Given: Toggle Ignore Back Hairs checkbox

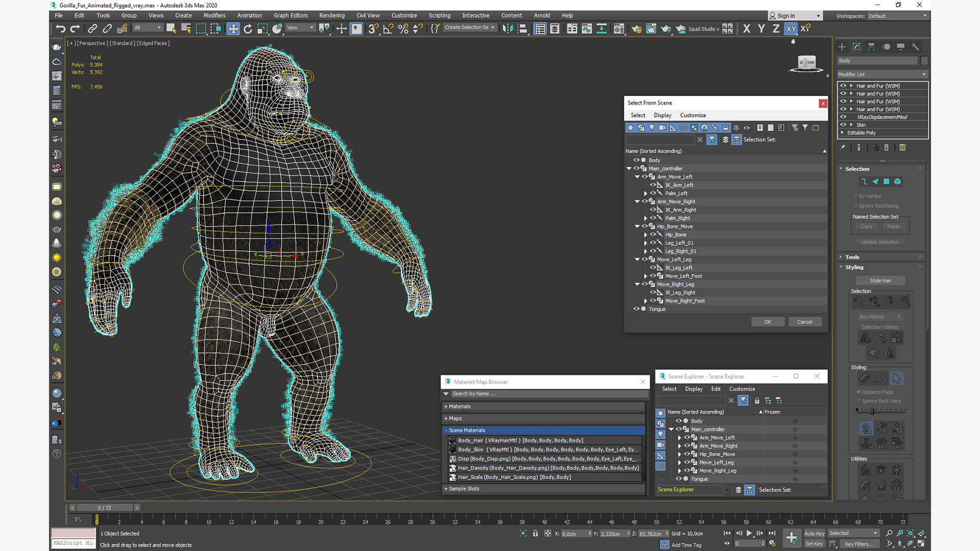Looking at the screenshot, I should coord(859,401).
